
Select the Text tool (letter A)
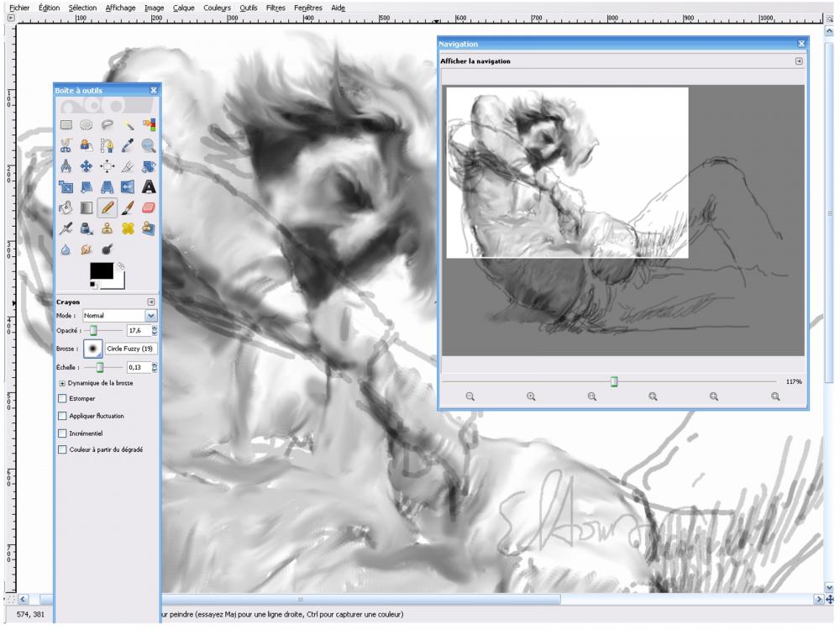click(x=149, y=186)
